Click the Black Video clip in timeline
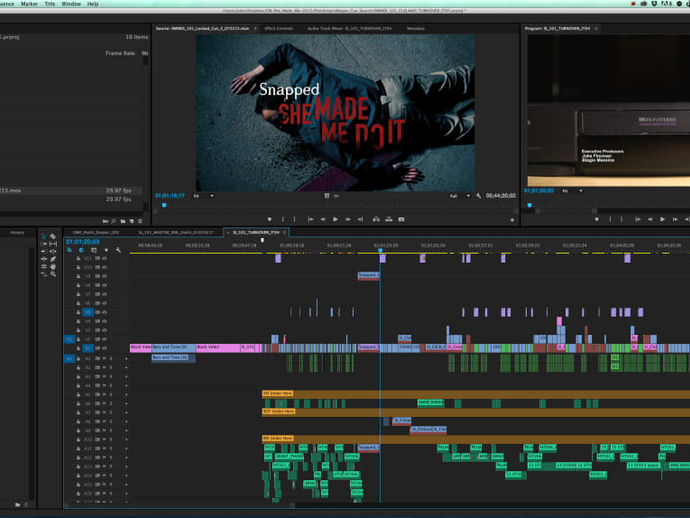Screen dimensions: 690x518 tap(139, 347)
